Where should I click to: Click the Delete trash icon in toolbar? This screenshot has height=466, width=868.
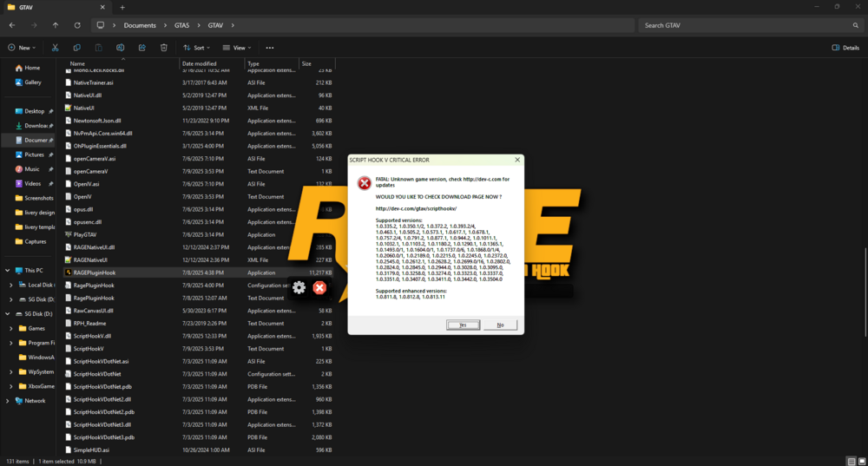coord(164,48)
